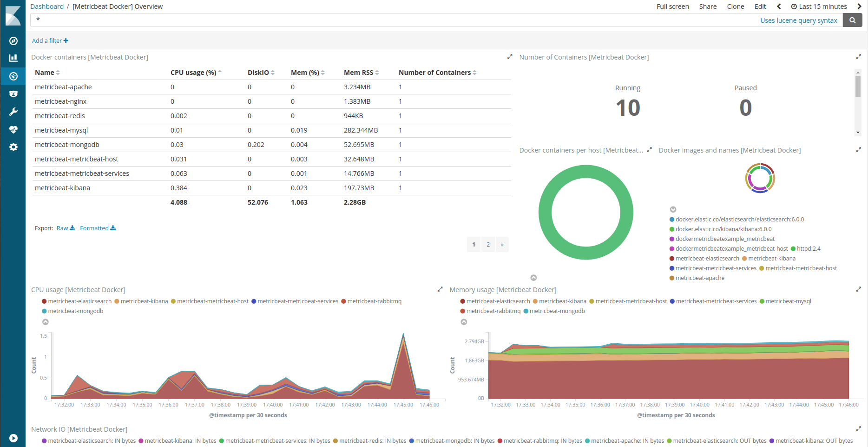Viewport: 868px width, 447px height.
Task: Go to the next table page with »
Action: click(502, 245)
